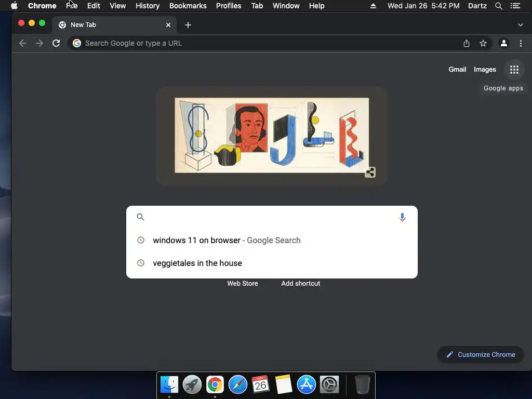Open the Help menu

pos(316,6)
